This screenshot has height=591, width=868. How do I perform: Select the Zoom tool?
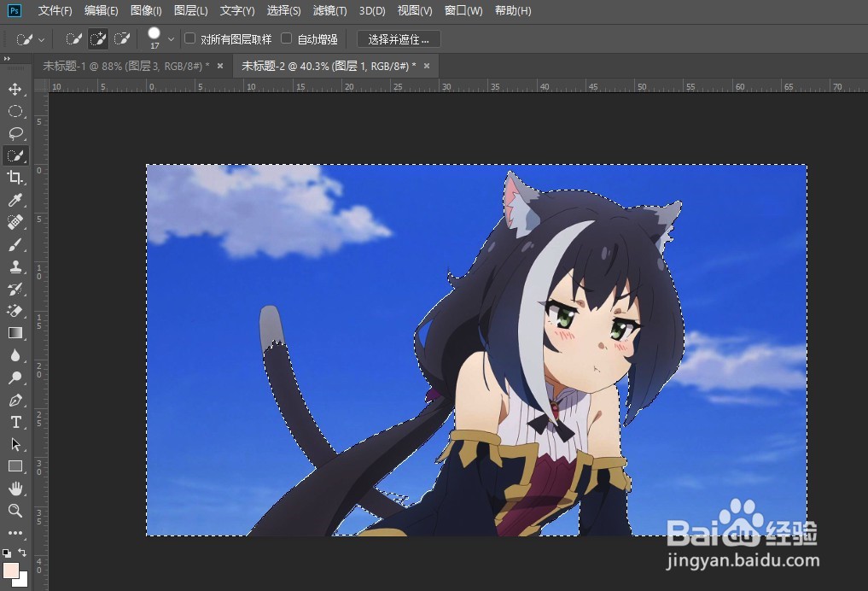(x=15, y=511)
